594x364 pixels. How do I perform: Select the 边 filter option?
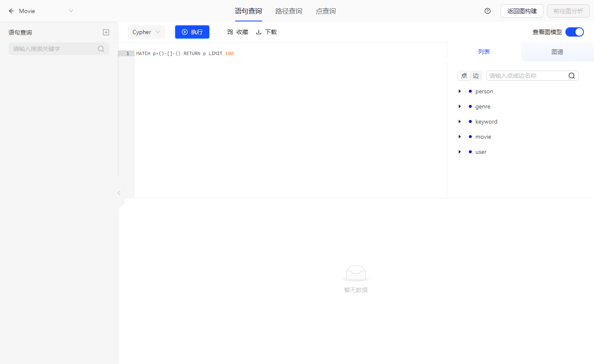(476, 76)
